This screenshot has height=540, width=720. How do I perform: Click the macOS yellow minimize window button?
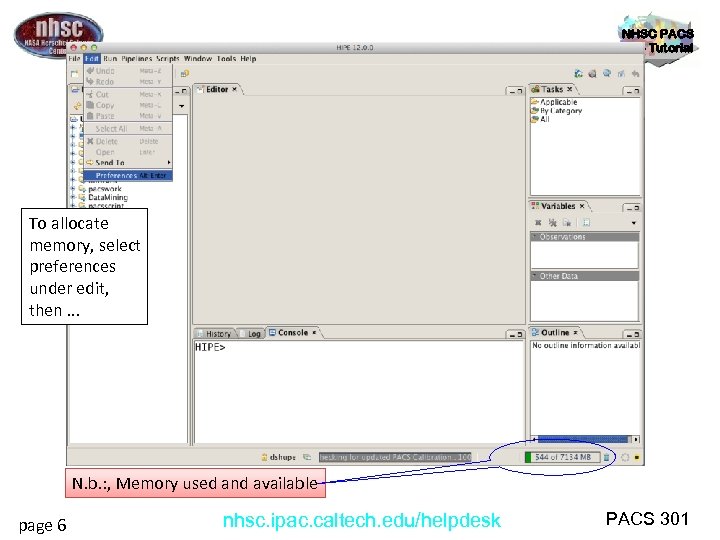pyautogui.click(x=84, y=47)
